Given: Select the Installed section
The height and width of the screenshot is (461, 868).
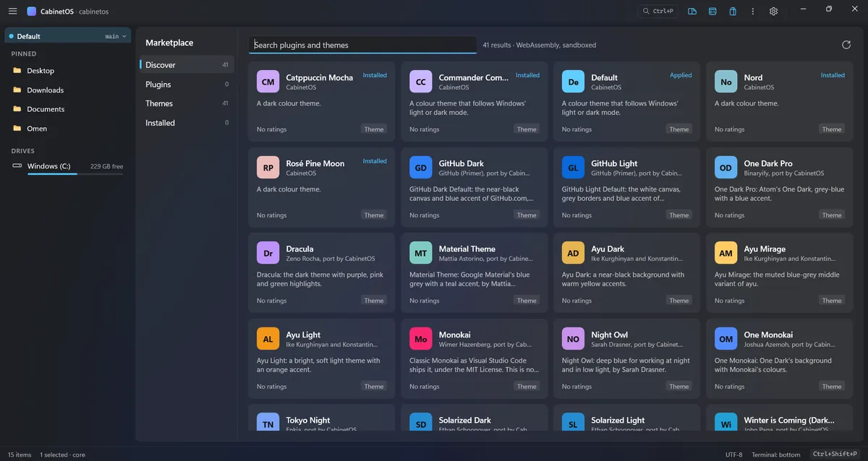Looking at the screenshot, I should [186, 123].
